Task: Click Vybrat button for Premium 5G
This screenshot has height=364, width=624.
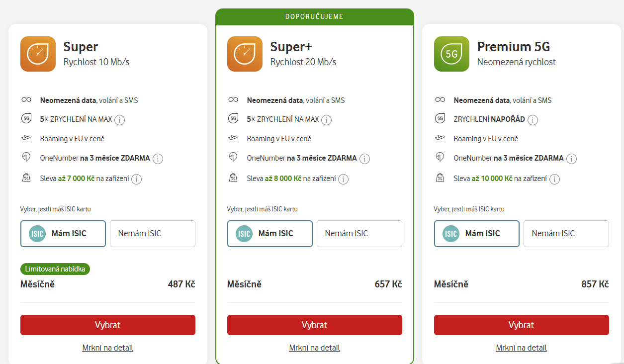Action: pyautogui.click(x=522, y=325)
